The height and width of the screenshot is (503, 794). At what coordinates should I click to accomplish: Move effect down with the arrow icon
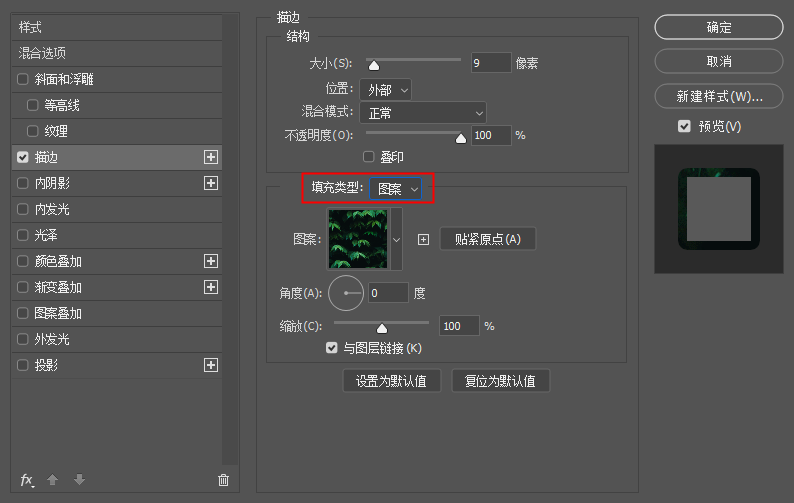(79, 480)
